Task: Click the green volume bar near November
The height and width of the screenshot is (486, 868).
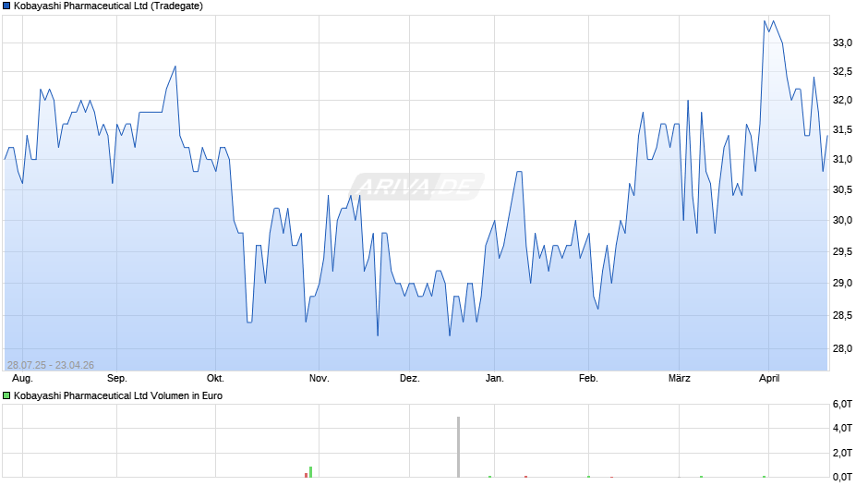Action: coord(310,471)
